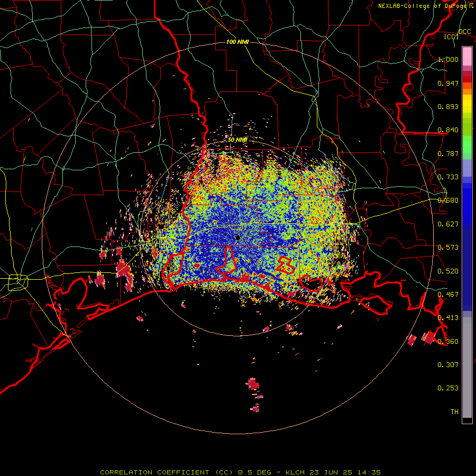Pick the red segment of the color bar
Screen dimensions: 476x476
click(467, 79)
